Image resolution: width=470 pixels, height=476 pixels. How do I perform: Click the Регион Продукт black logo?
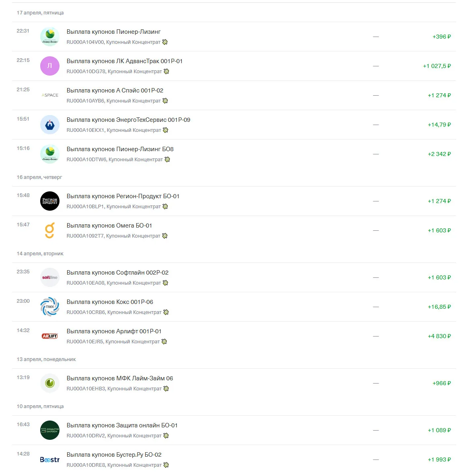50,201
